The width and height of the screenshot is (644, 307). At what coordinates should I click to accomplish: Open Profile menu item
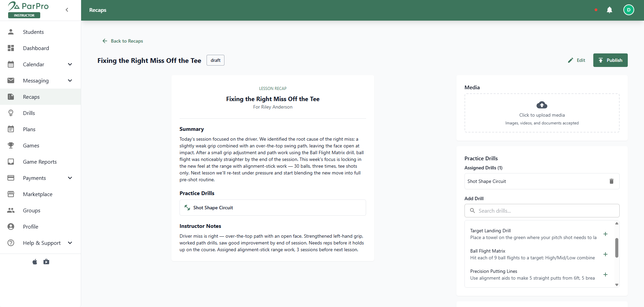(x=40, y=227)
